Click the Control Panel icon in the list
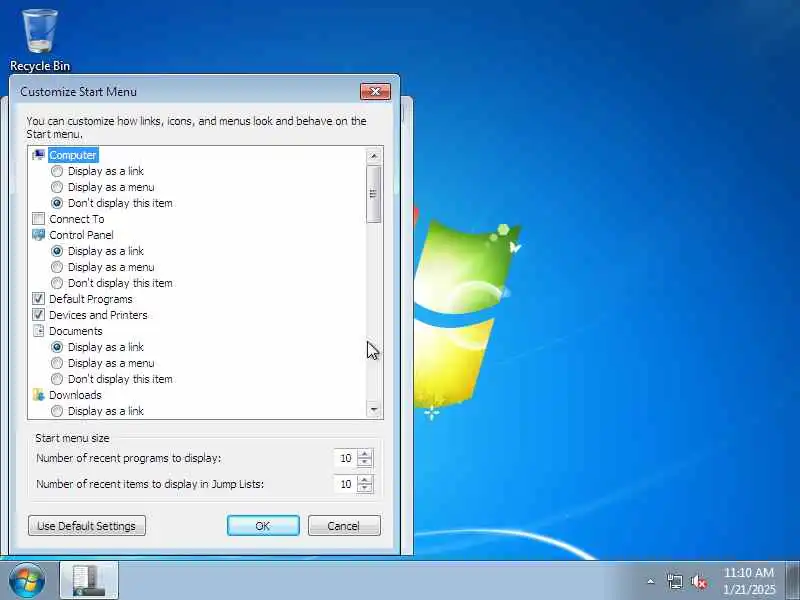This screenshot has width=800, height=600. pos(38,235)
